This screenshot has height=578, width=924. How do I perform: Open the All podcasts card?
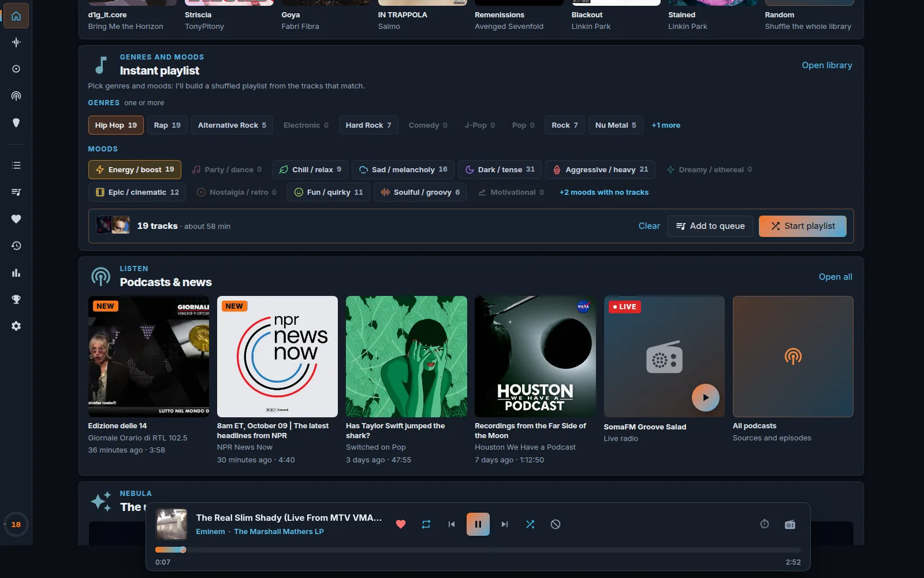pos(793,357)
